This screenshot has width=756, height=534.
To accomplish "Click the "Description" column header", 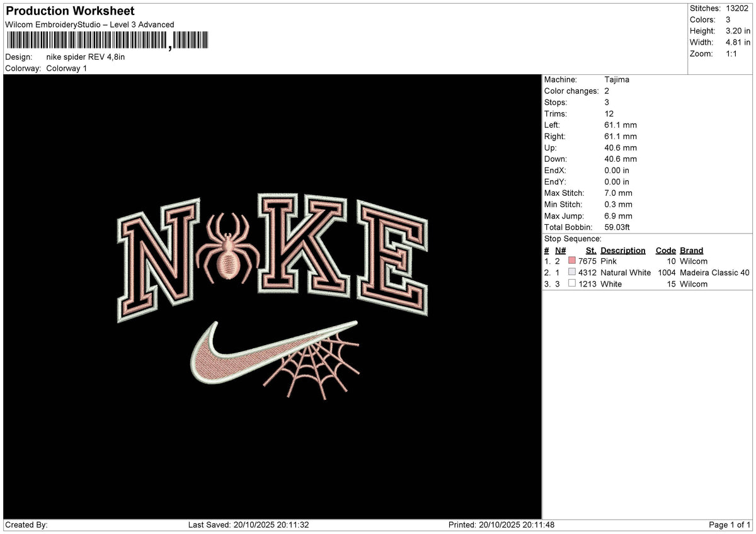I will 623,251.
